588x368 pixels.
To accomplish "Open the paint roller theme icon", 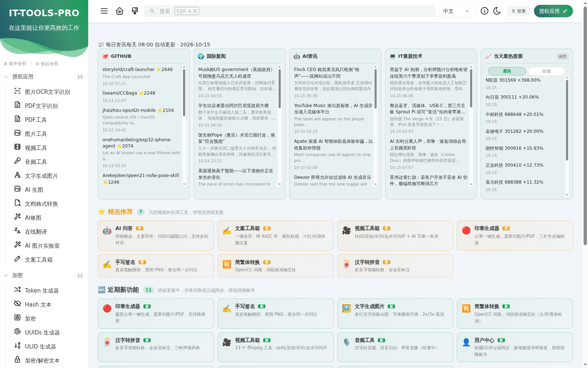I will pyautogui.click(x=135, y=11).
